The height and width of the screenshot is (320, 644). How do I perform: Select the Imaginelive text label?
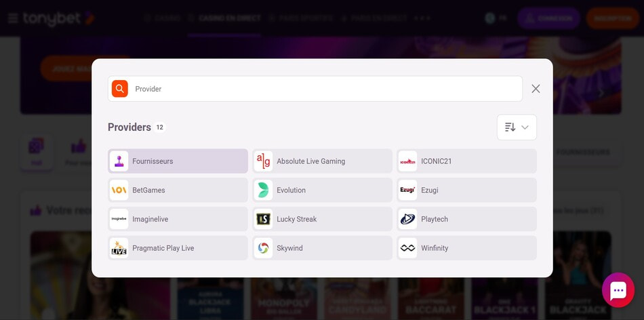pyautogui.click(x=150, y=220)
